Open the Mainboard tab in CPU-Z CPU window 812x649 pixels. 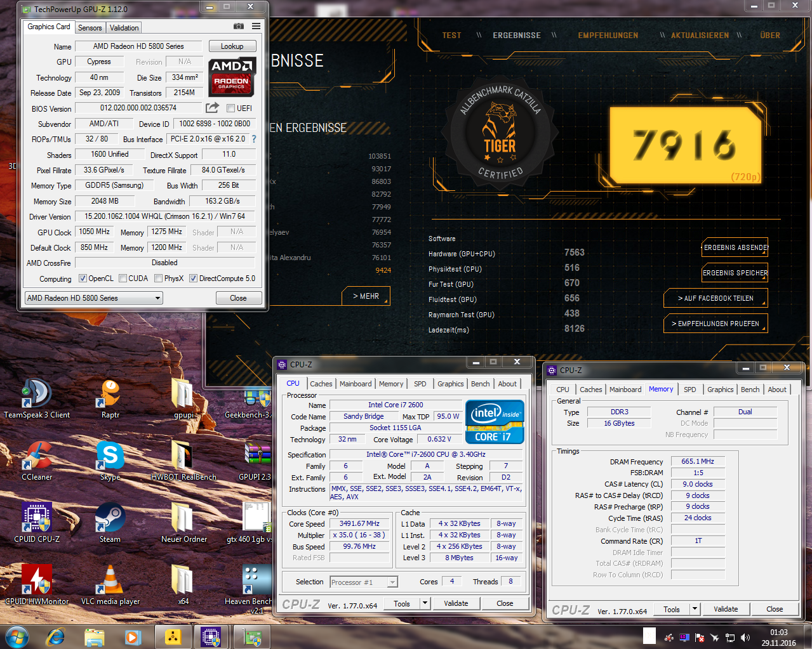coord(356,384)
